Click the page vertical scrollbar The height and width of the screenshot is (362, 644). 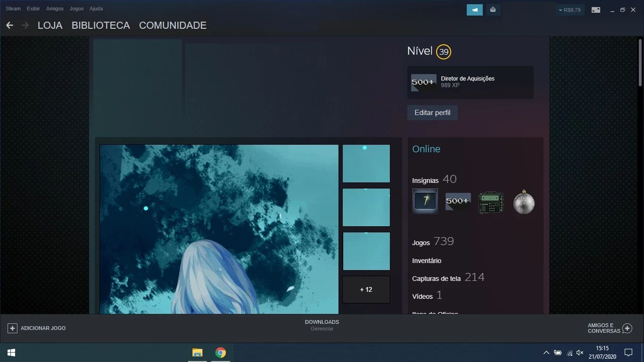tap(640, 63)
